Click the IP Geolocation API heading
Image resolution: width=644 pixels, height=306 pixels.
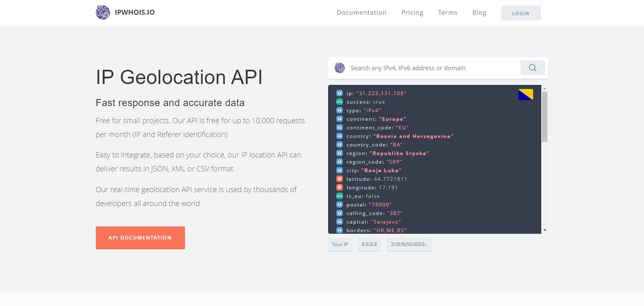(179, 77)
